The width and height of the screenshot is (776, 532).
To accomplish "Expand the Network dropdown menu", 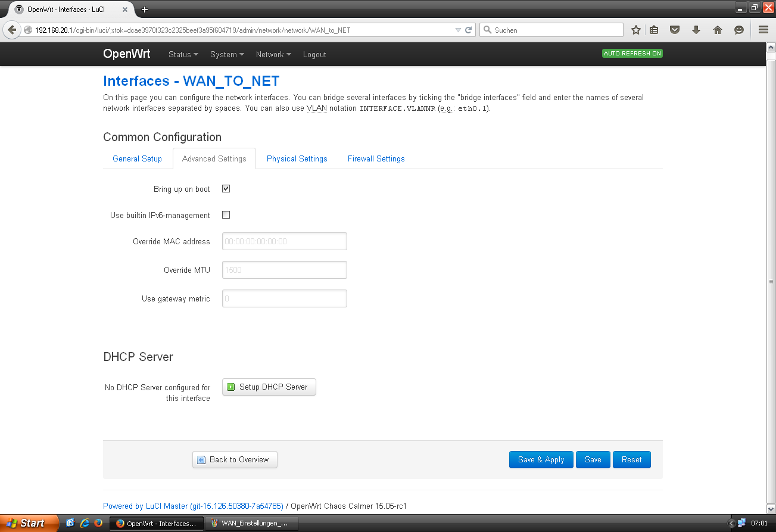I will pos(273,54).
